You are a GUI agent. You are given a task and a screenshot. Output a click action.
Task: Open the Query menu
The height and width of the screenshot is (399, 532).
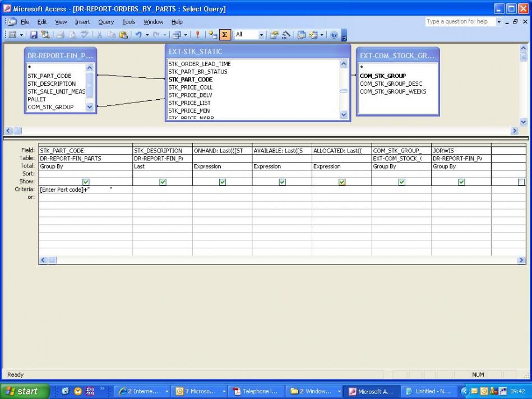click(x=106, y=22)
